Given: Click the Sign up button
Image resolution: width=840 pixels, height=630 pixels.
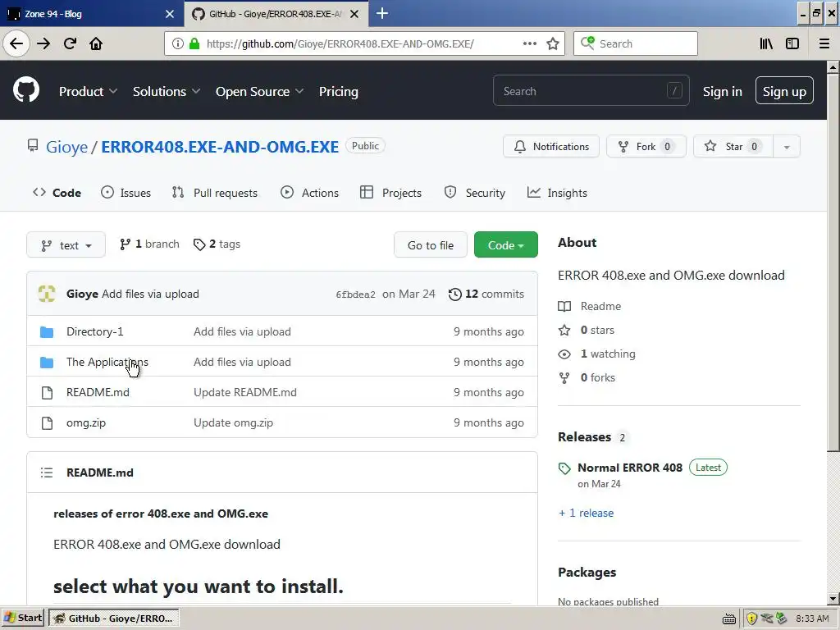Looking at the screenshot, I should tap(784, 90).
